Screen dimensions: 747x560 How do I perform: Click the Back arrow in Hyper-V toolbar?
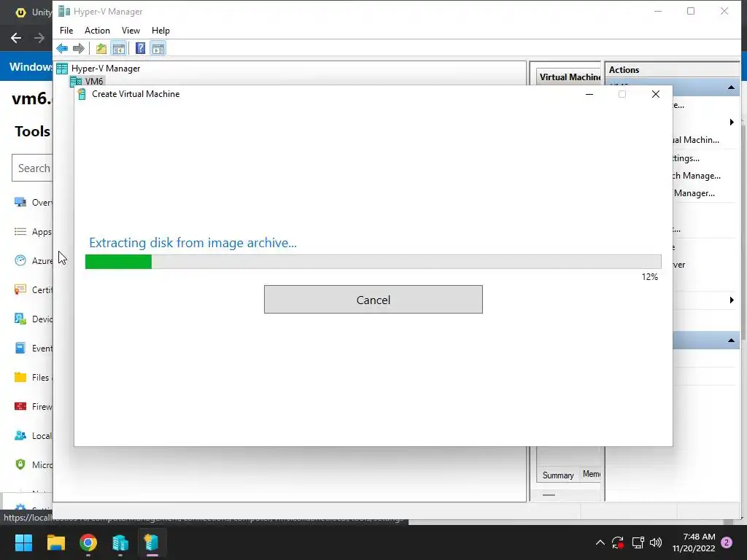(62, 48)
